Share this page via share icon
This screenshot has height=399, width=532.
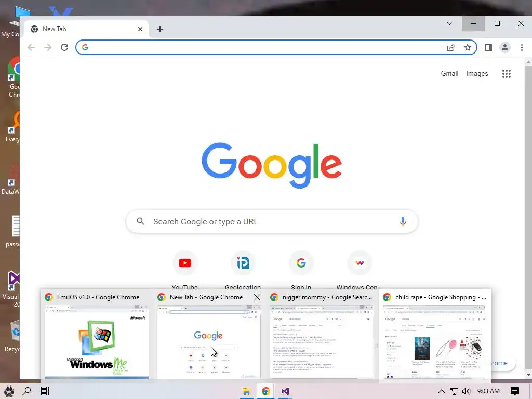click(451, 47)
